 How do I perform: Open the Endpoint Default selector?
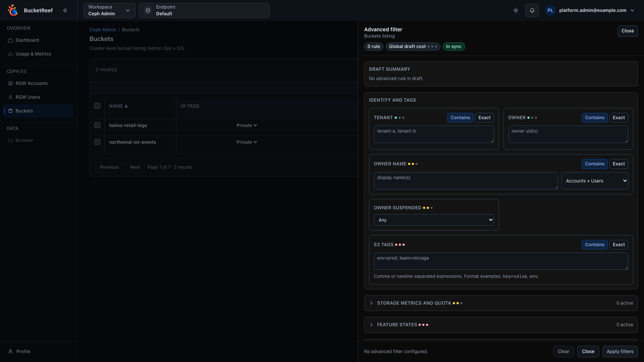click(x=204, y=10)
